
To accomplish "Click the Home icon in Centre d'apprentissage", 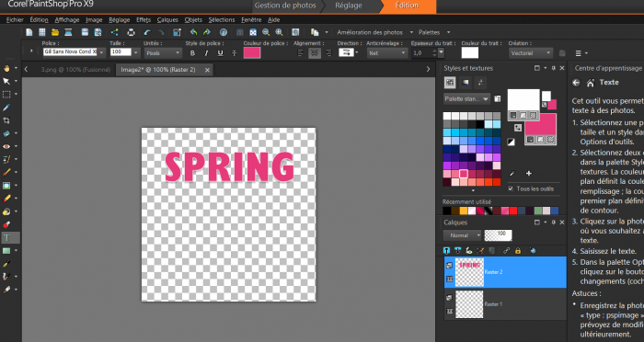I will pos(591,83).
